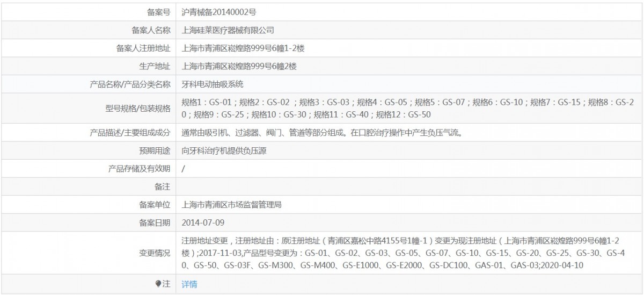Click the 备注 row label
Viewport: 644px width, 295px height.
[163, 186]
